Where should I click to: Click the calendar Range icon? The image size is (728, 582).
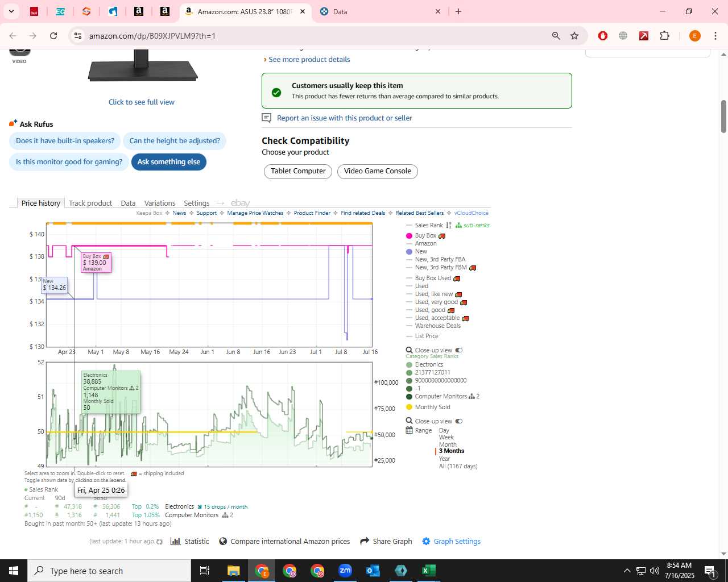point(409,430)
